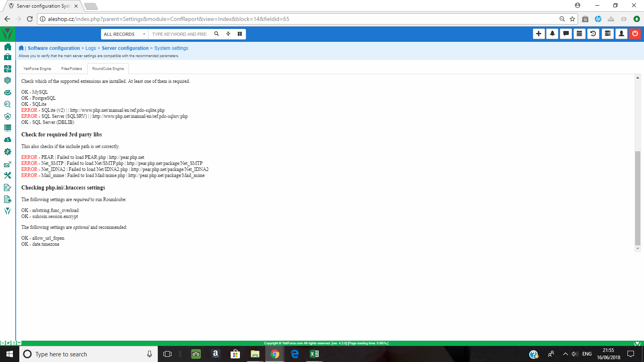
Task: Switch to the YetiForce Engine tab
Action: 37,68
